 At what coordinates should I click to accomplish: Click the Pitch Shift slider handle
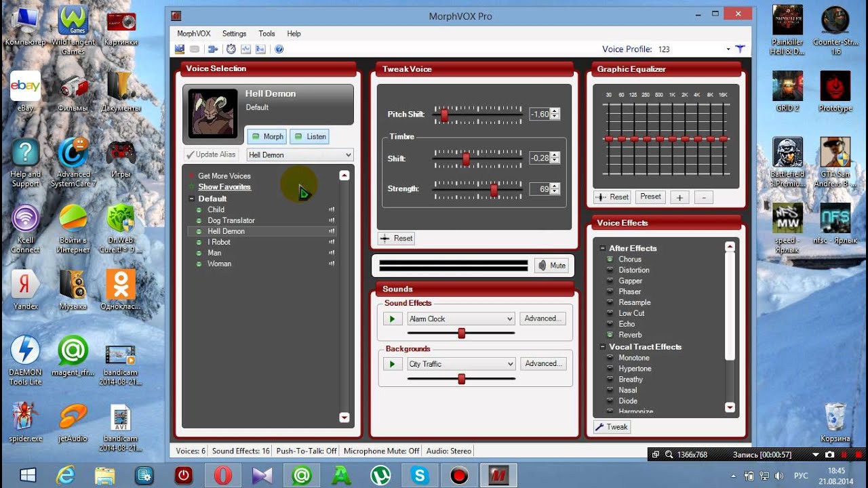(444, 115)
